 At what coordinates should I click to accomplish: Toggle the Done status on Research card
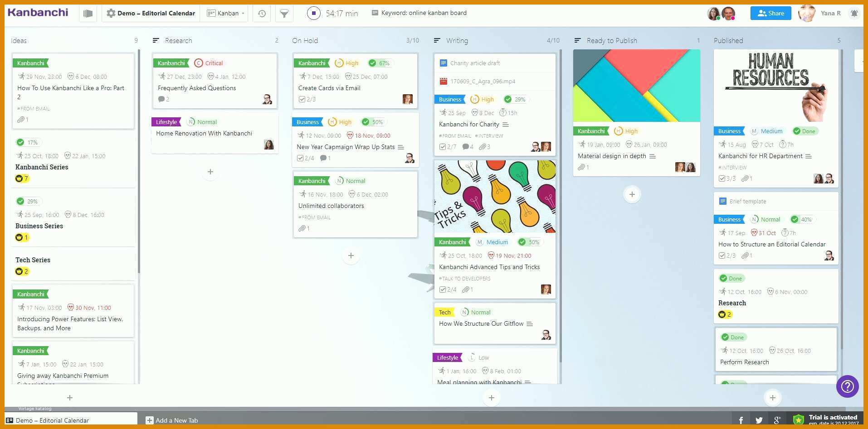(731, 279)
